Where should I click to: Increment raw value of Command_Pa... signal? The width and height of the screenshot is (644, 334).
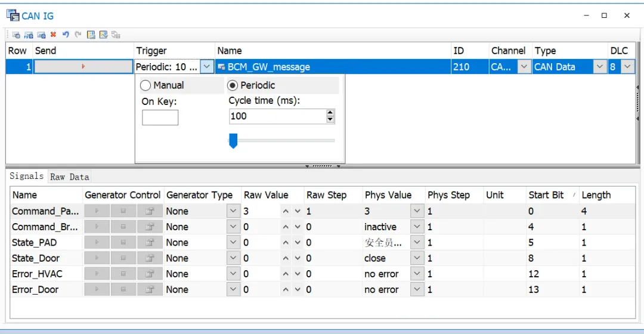pyautogui.click(x=286, y=211)
